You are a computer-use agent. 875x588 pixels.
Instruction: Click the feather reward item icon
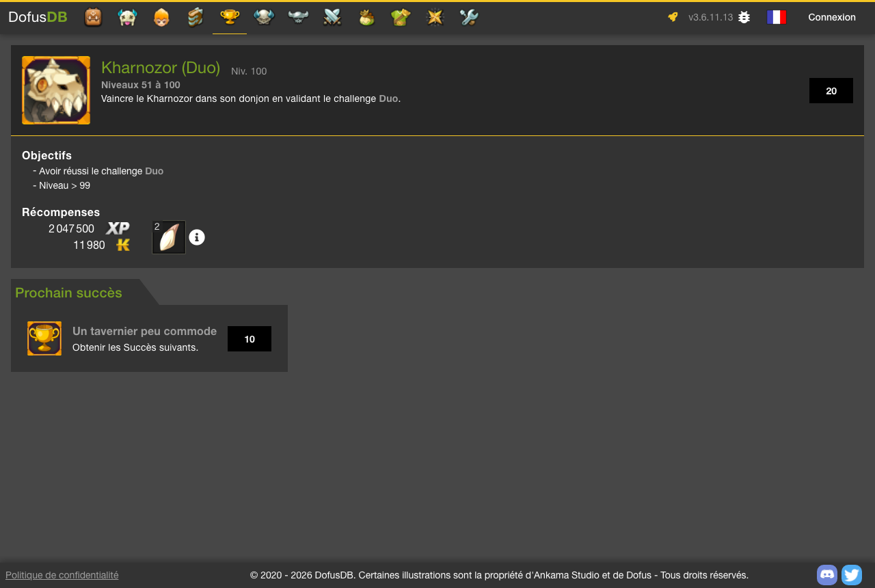pyautogui.click(x=169, y=237)
